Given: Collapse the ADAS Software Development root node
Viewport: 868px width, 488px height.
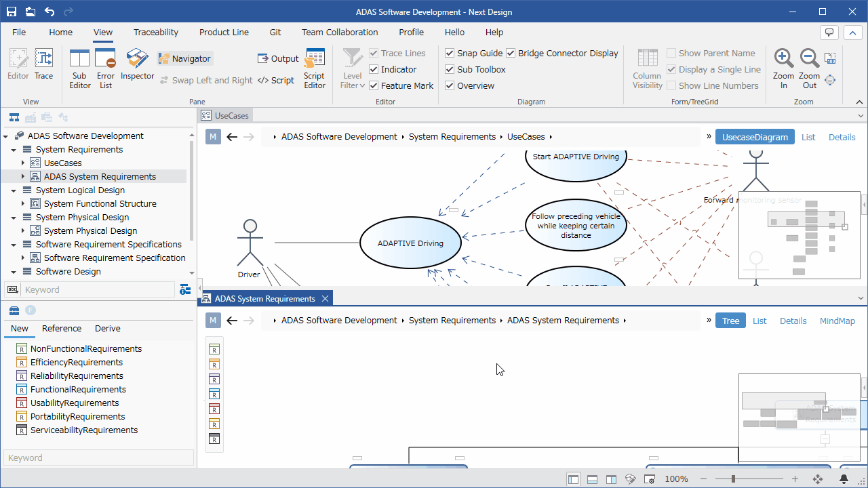Looking at the screenshot, I should point(6,136).
